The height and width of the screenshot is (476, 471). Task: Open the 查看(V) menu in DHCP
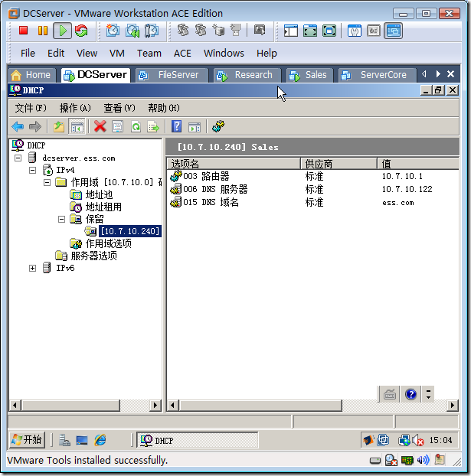pos(119,108)
